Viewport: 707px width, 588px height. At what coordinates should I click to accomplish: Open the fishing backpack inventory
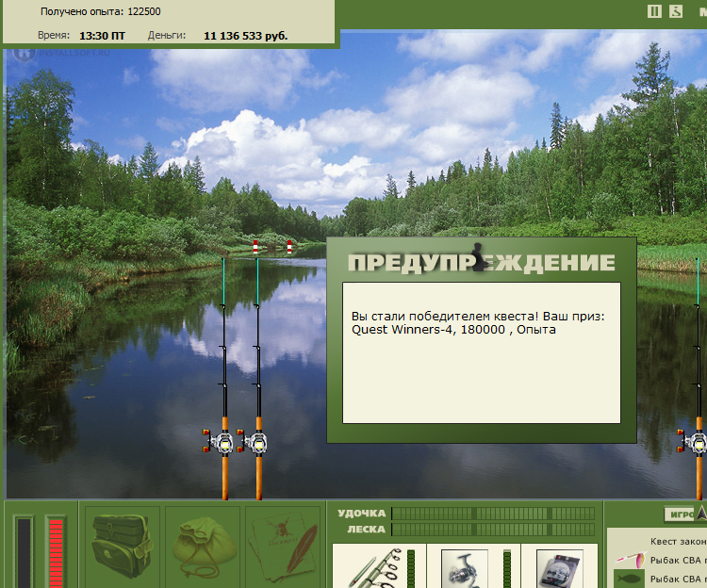(122, 546)
